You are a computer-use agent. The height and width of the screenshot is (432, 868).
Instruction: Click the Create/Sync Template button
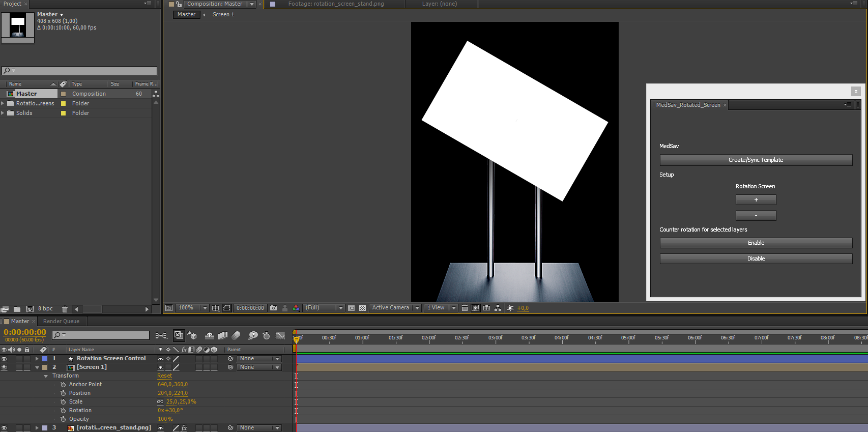[756, 160]
